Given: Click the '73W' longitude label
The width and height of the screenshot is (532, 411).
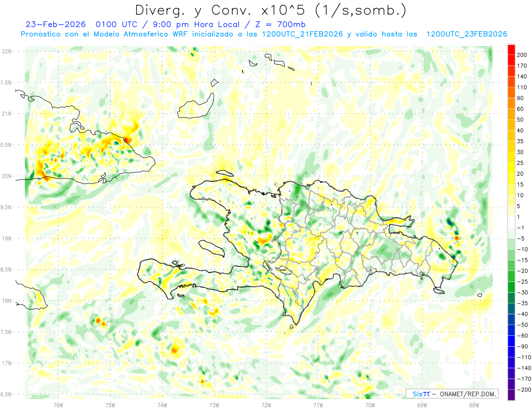Looking at the screenshot, I should pyautogui.click(x=214, y=405).
